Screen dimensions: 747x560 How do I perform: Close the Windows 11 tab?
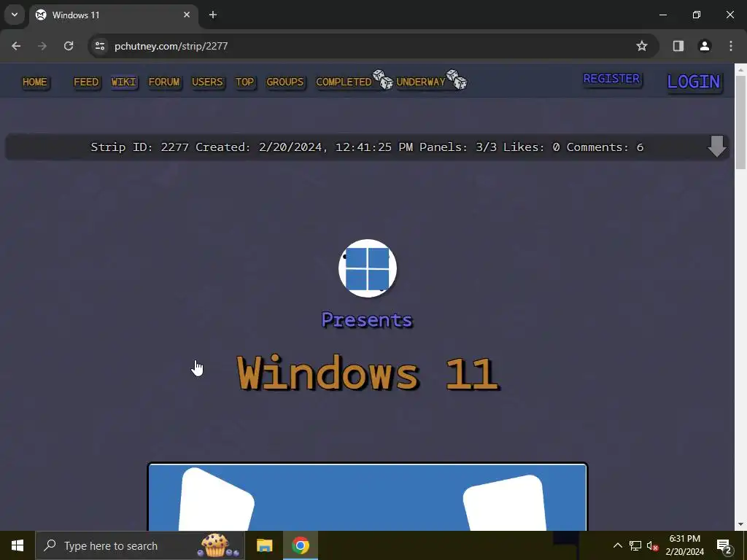click(187, 15)
